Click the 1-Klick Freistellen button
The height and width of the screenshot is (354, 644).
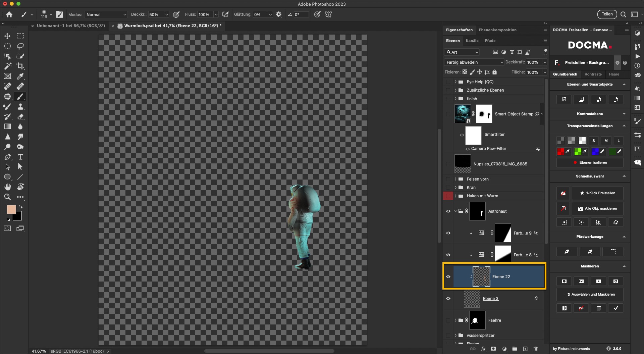point(597,193)
